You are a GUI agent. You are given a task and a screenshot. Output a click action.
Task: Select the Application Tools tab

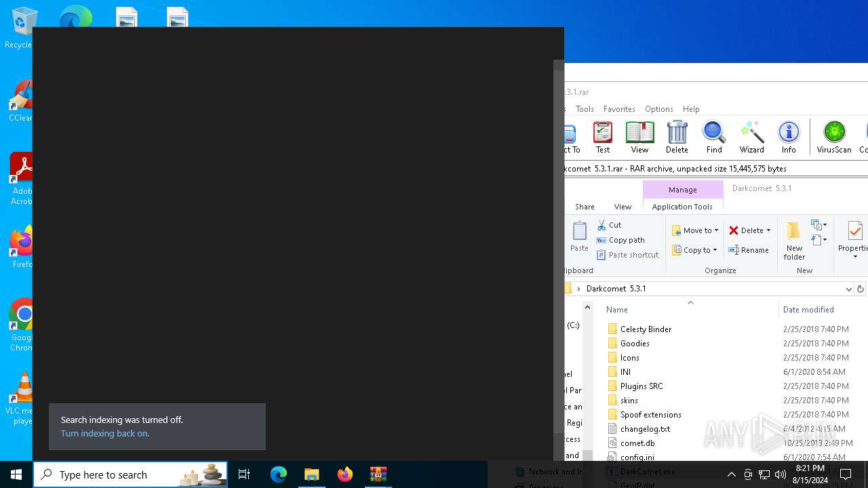682,207
